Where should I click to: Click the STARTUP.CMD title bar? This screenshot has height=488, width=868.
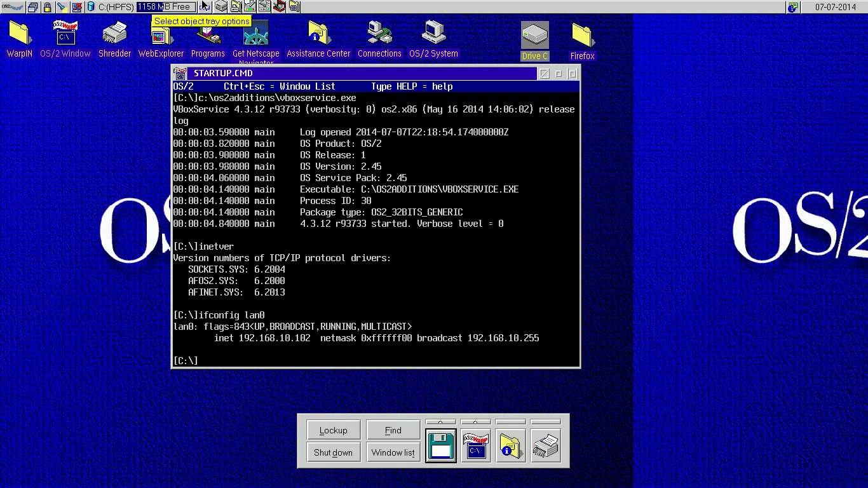click(x=362, y=74)
